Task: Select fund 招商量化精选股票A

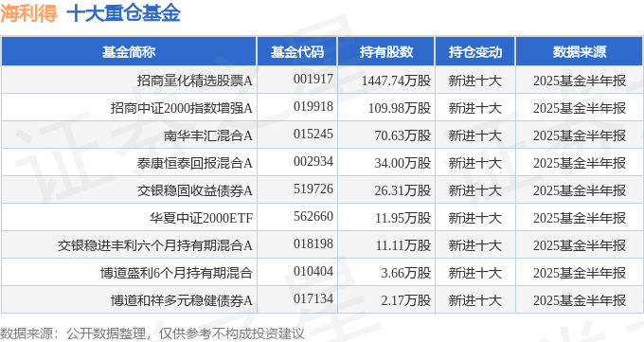Action: click(195, 81)
